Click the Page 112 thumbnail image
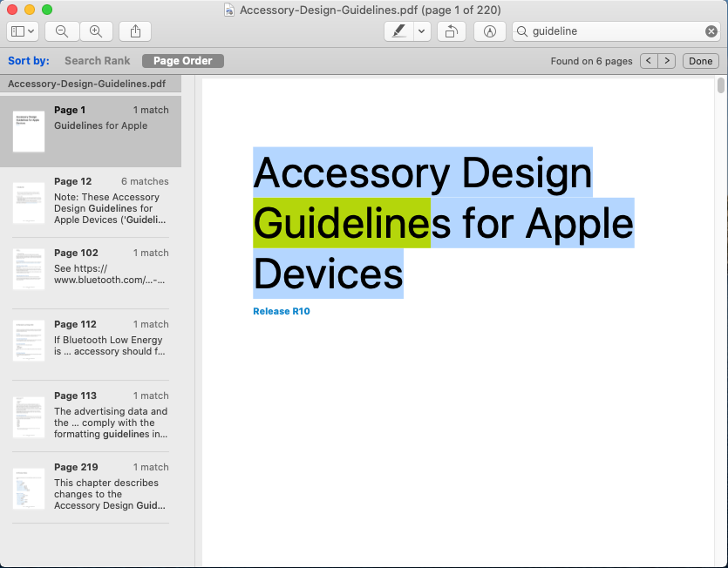Screen dimensions: 728x568 point(29,341)
